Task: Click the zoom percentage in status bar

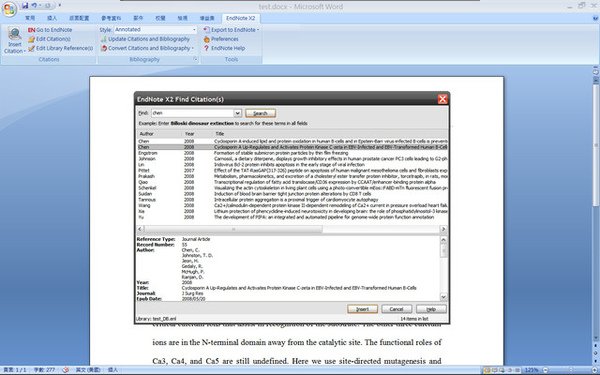Action: (531, 370)
